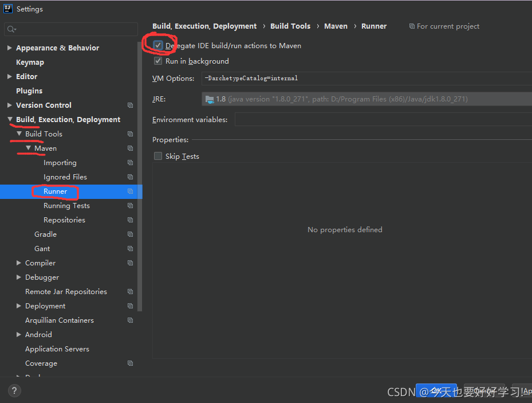Open Remote Jar Repositories settings
Viewport: 532px width, 403px height.
click(x=66, y=292)
